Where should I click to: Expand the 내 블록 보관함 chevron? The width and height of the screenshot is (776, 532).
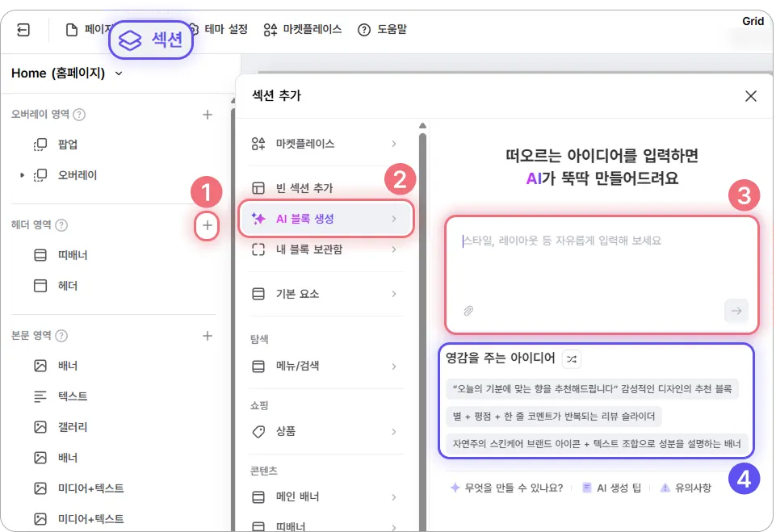point(394,249)
